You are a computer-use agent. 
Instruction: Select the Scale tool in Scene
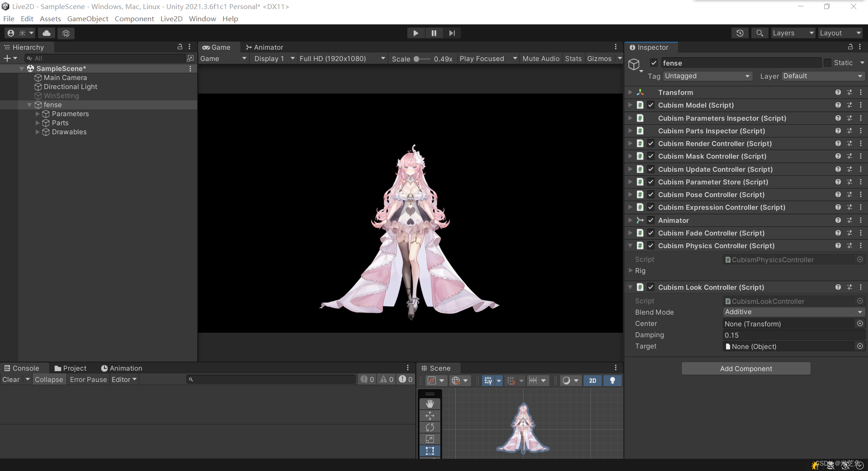pyautogui.click(x=430, y=439)
